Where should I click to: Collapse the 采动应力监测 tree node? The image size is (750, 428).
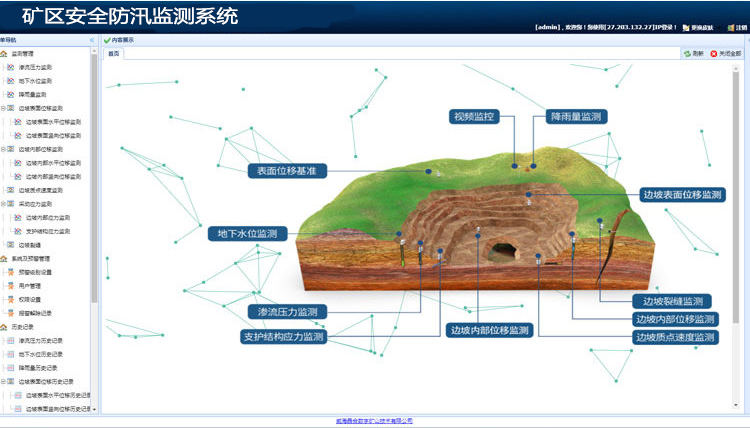point(4,204)
